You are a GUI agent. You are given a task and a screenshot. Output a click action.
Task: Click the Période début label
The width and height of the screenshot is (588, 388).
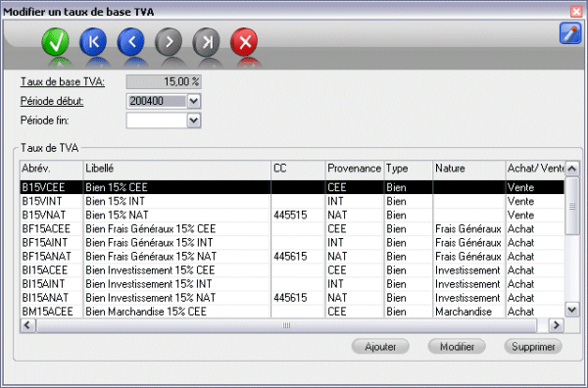(52, 101)
